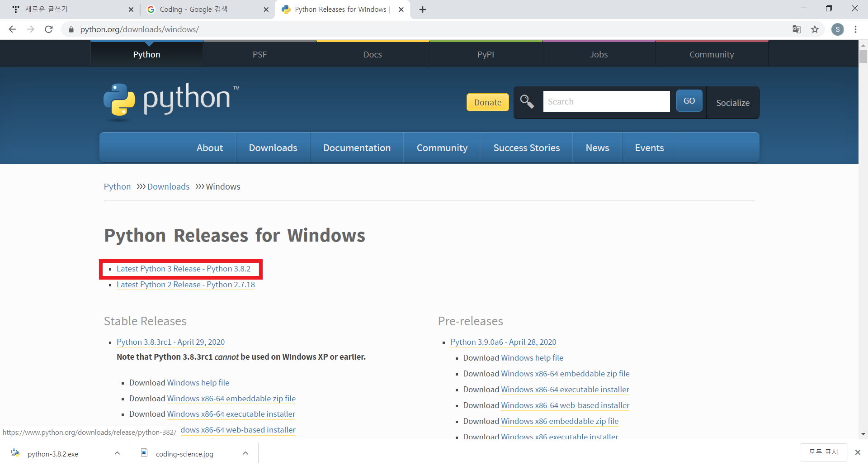Screen dimensions: 868x466
Task: Download pre-release x86-64 embeddable zip file
Action: click(565, 374)
